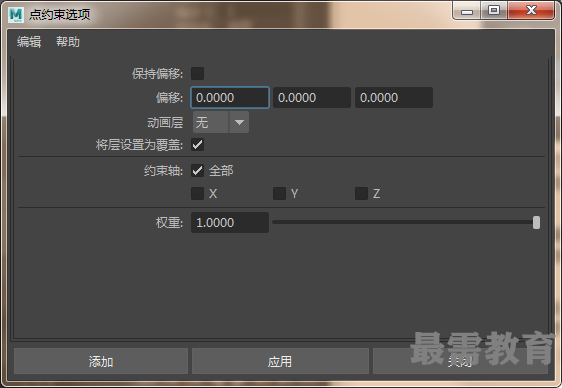Focus the first 偏移 value field
The image size is (562, 388).
pyautogui.click(x=230, y=97)
